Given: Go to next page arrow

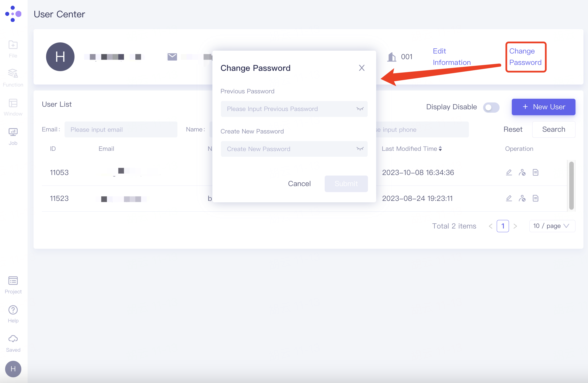Looking at the screenshot, I should (515, 226).
